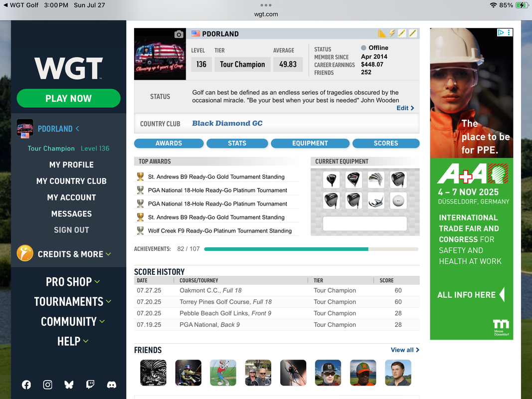Viewport: 532px width, 399px height.
Task: Open the Twitch social icon
Action: pyautogui.click(x=90, y=385)
